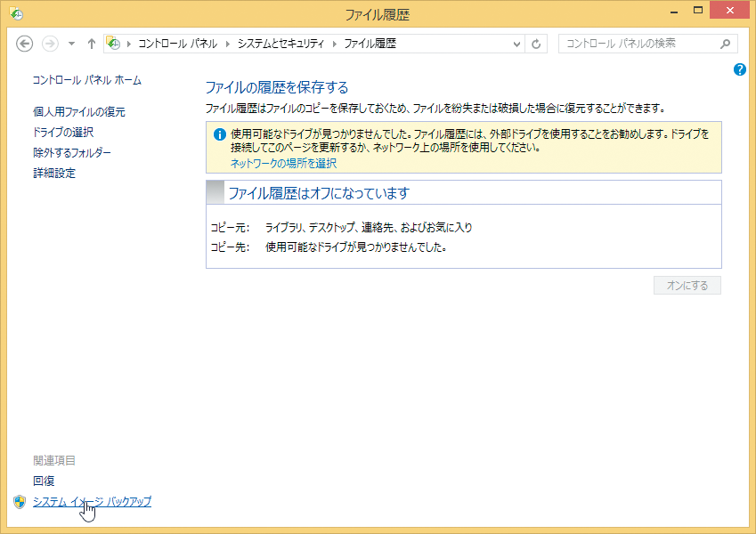The image size is (756, 534).
Task: Open Help with the blue question mark
Action: coord(740,70)
